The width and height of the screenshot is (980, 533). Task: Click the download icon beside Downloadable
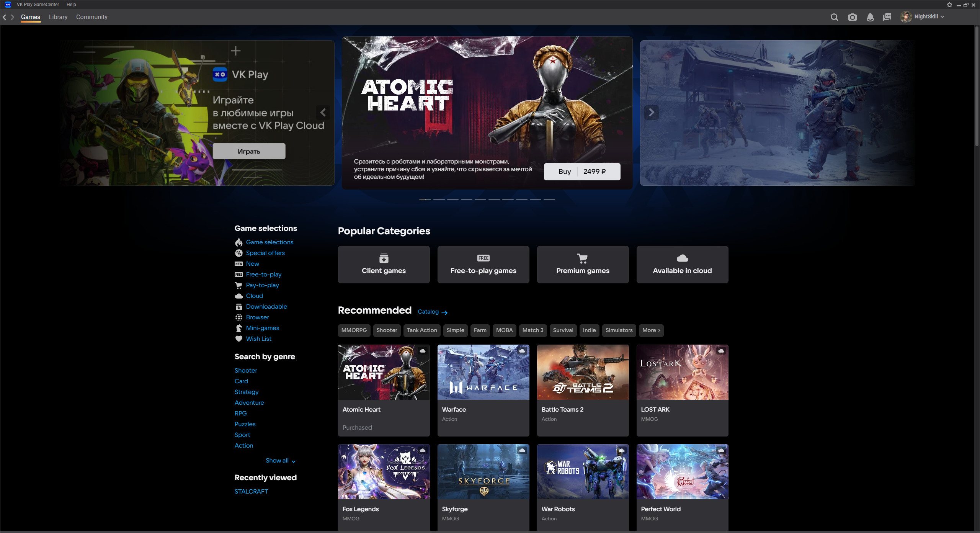(239, 307)
